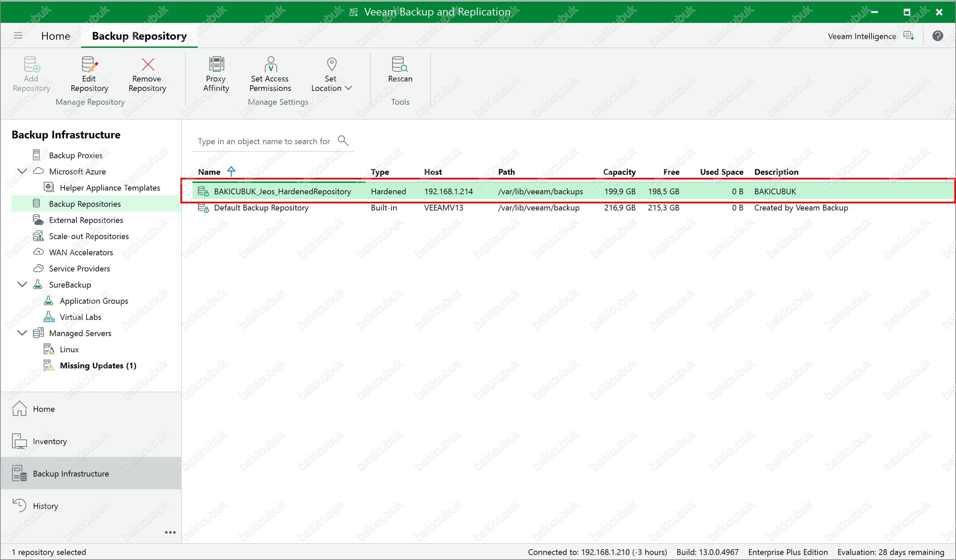Open the hamburger main menu
This screenshot has height=560, width=956.
point(18,36)
